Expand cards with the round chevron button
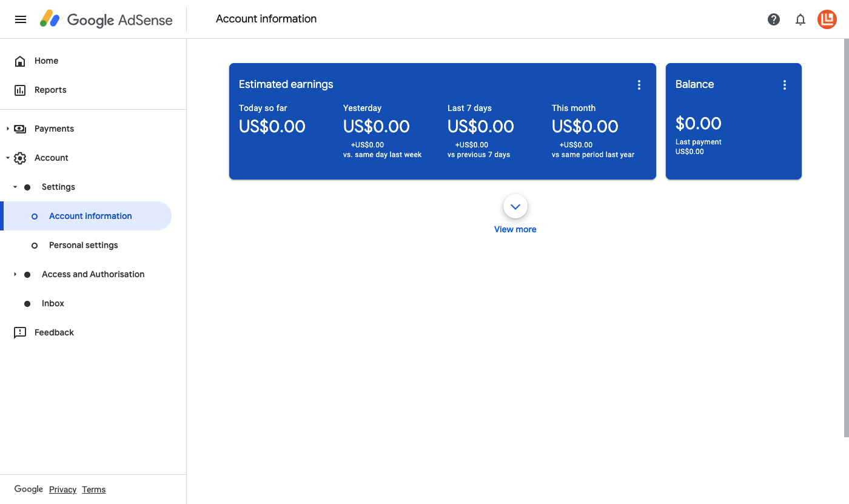 515,207
